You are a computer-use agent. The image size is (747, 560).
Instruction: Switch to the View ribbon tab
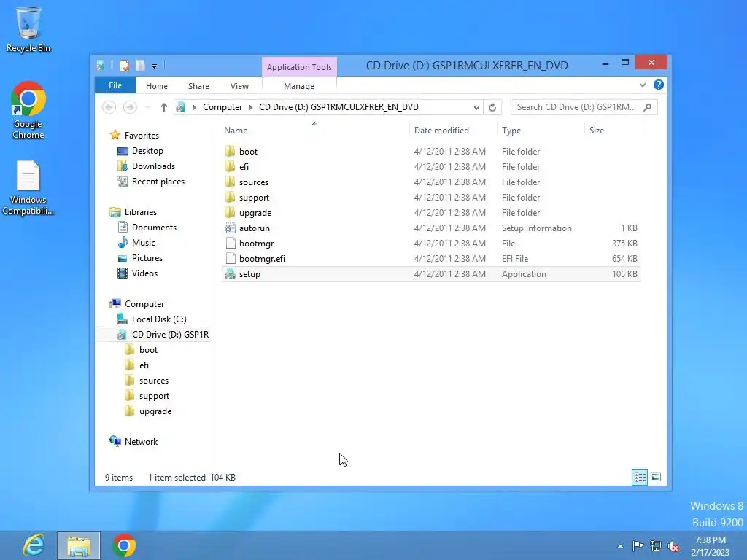[239, 86]
